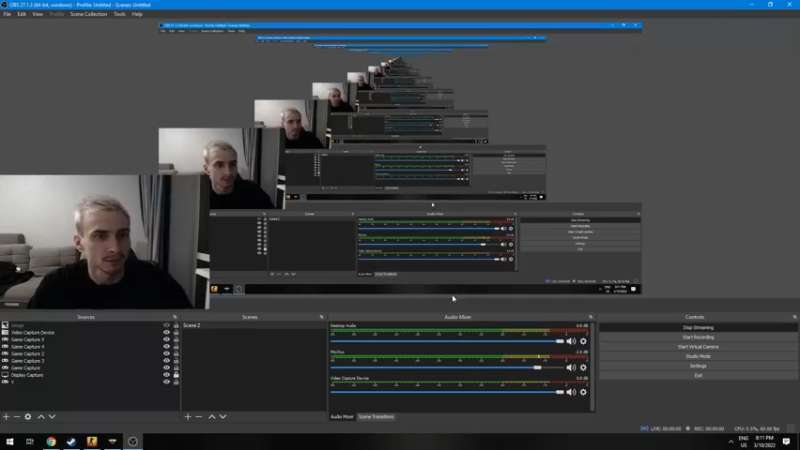Open Task View in the taskbar
This screenshot has width=800, height=450.
click(x=30, y=442)
